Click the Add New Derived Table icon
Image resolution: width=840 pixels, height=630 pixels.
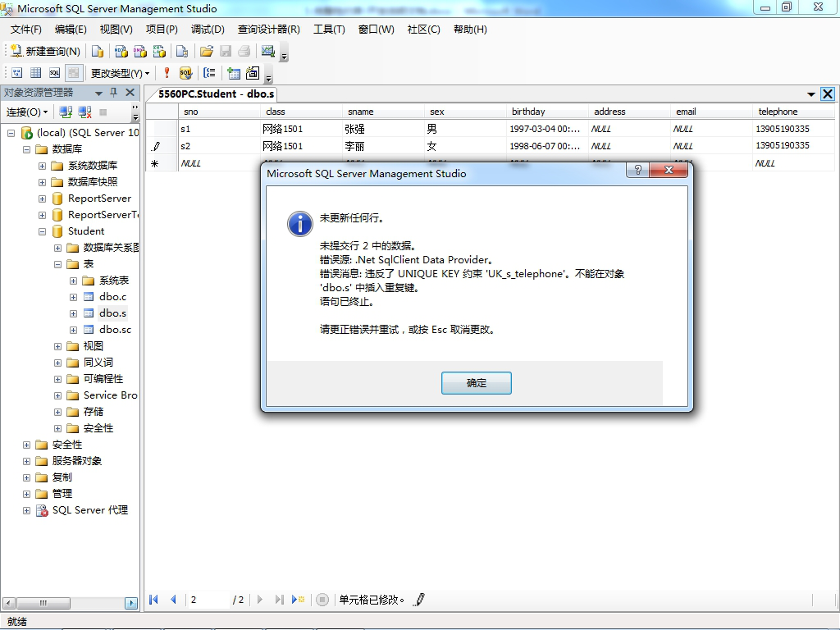pyautogui.click(x=253, y=73)
